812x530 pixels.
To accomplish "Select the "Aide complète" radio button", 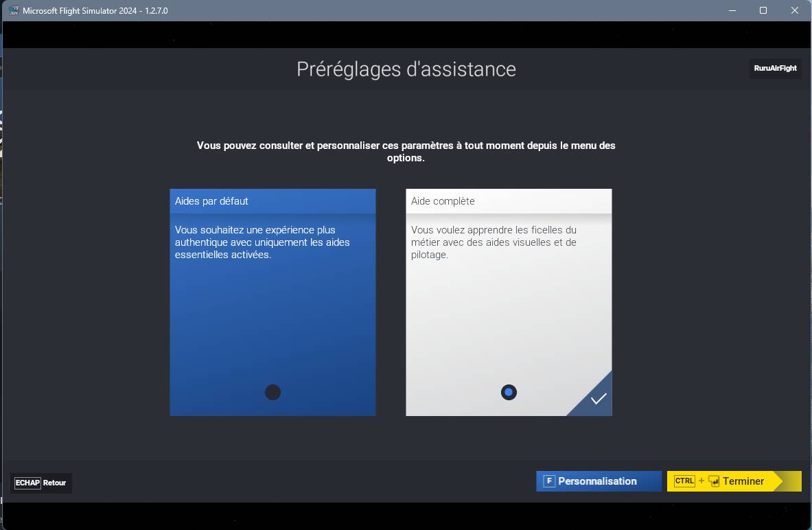I will [x=509, y=392].
